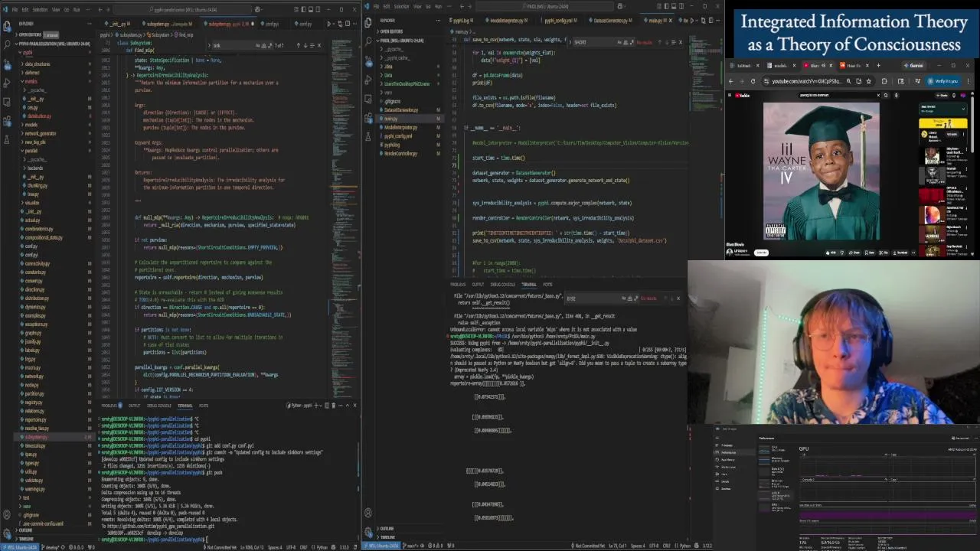Expand data_structures folder in left explorer
This screenshot has height=551, width=980.
37,64
